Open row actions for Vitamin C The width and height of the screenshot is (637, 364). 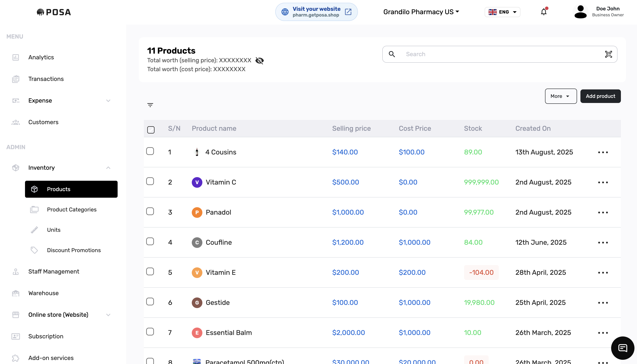click(603, 182)
